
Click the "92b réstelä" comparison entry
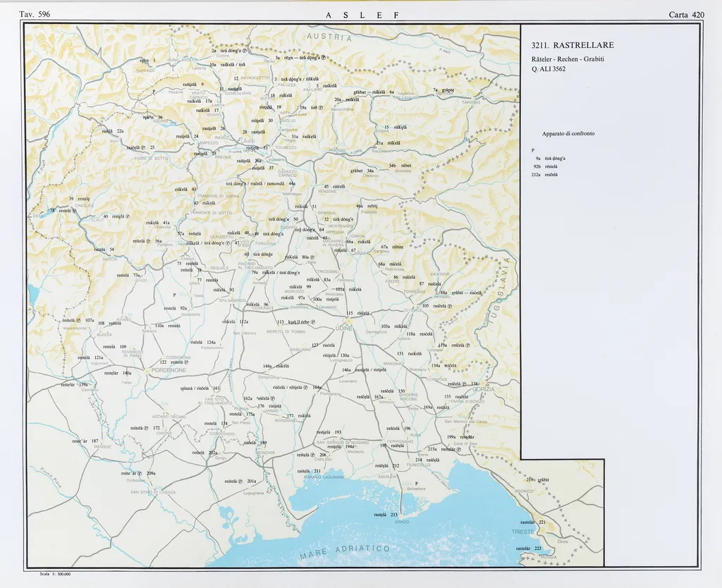546,167
